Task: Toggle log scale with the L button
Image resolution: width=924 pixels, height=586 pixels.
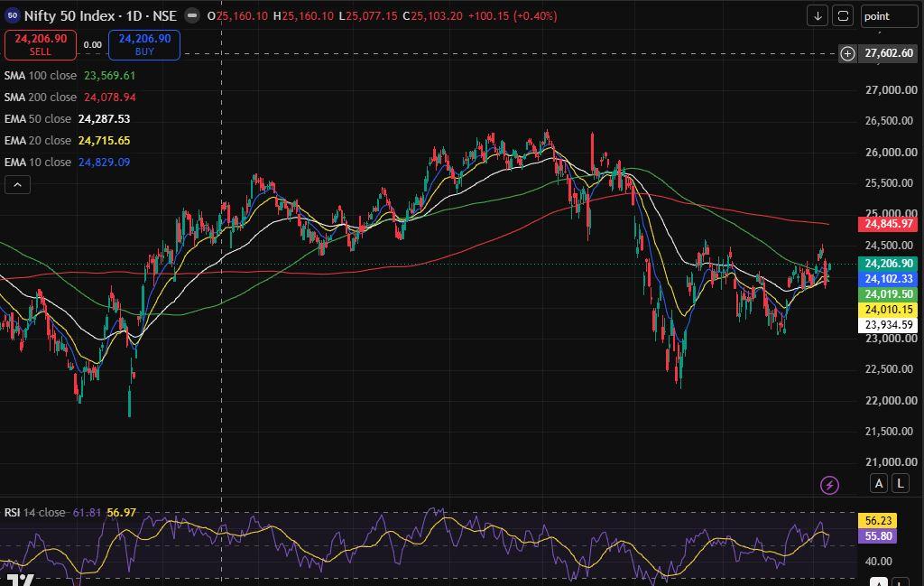Action: coord(900,483)
